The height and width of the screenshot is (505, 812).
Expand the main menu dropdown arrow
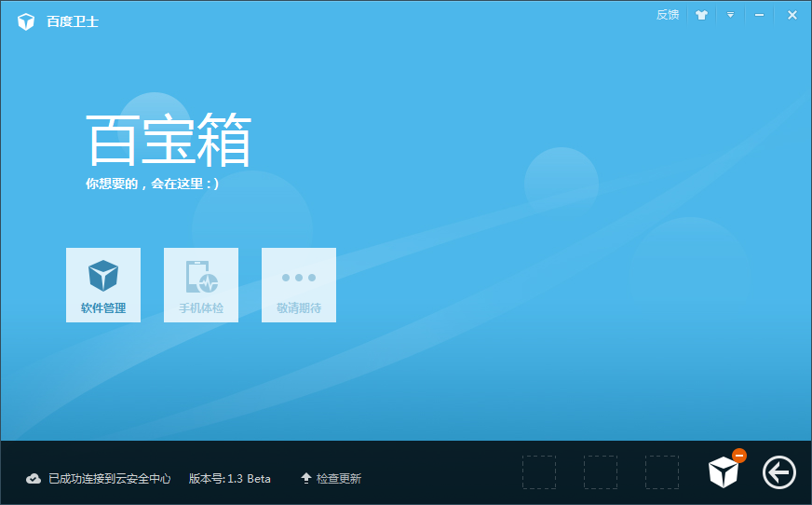731,15
